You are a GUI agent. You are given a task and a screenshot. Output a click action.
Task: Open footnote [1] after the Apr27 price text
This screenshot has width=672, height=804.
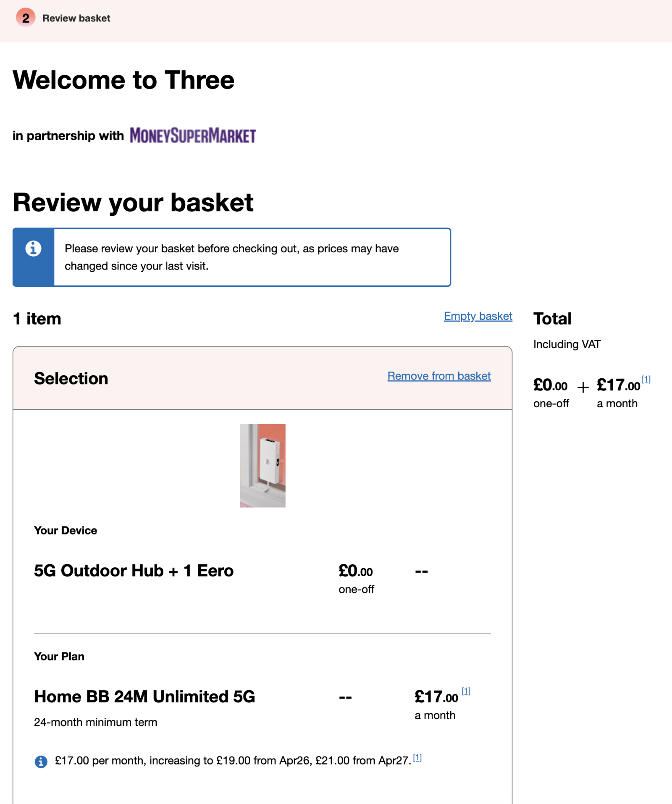pos(417,758)
